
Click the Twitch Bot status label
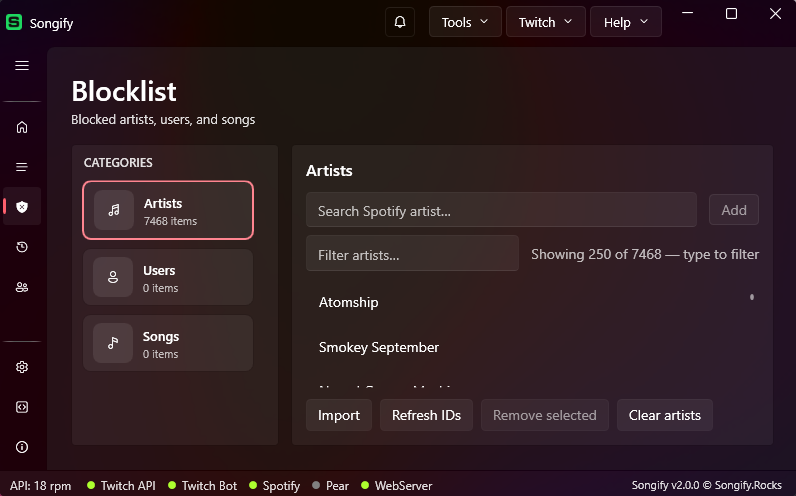click(209, 486)
